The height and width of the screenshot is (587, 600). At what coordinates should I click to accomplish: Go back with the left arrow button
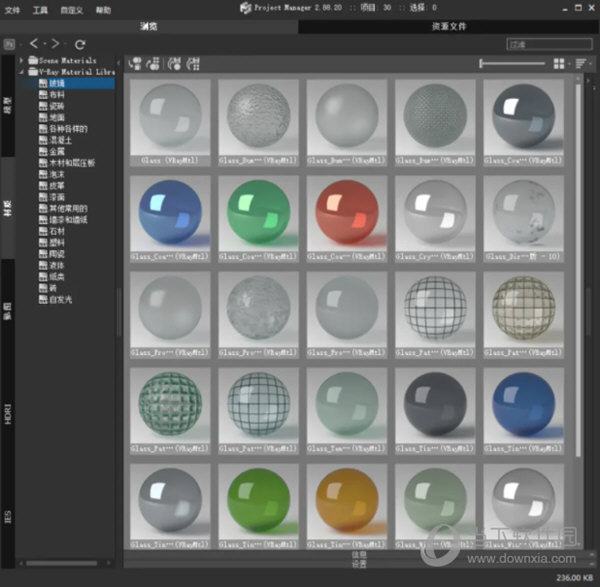[34, 44]
